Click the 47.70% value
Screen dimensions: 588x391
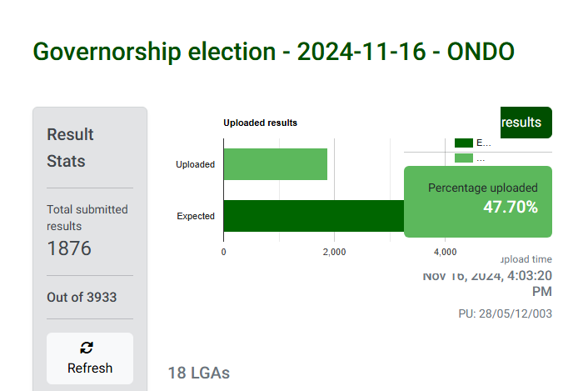510,208
